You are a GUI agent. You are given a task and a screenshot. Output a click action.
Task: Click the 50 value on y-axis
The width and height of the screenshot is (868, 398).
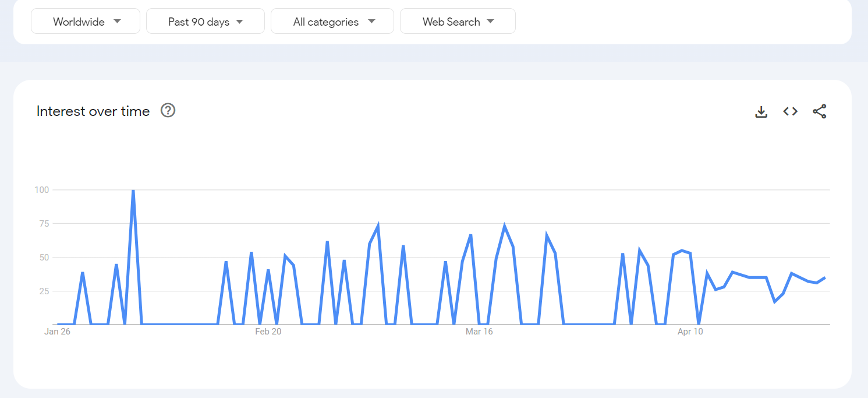pos(44,258)
